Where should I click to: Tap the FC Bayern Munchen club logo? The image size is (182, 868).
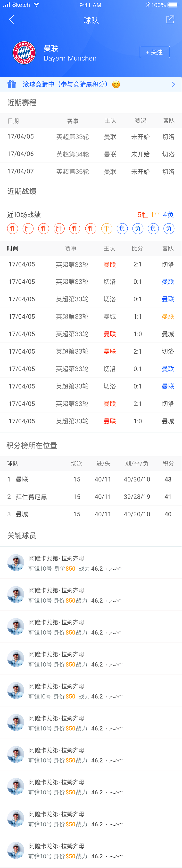click(x=24, y=53)
